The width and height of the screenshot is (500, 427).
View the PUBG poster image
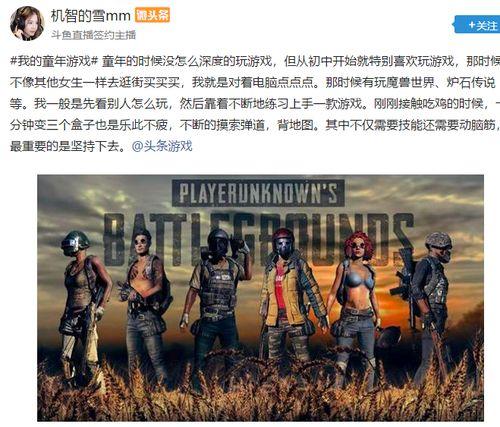[x=260, y=298]
